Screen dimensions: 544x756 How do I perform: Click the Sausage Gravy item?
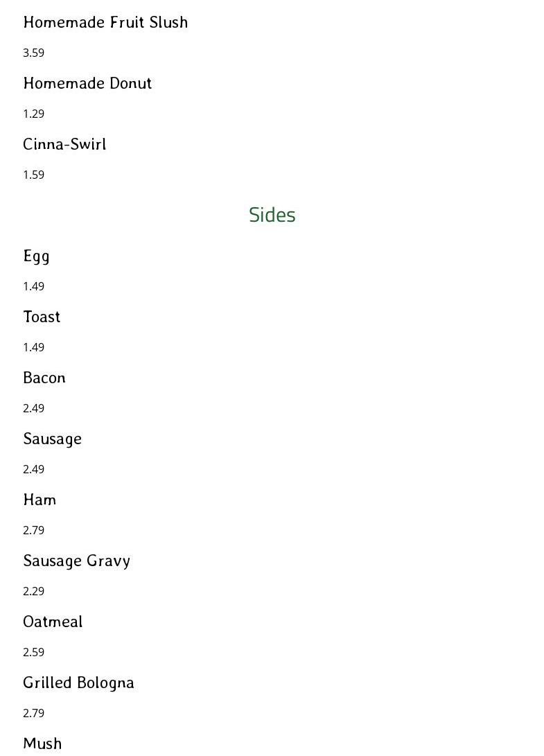click(x=76, y=561)
